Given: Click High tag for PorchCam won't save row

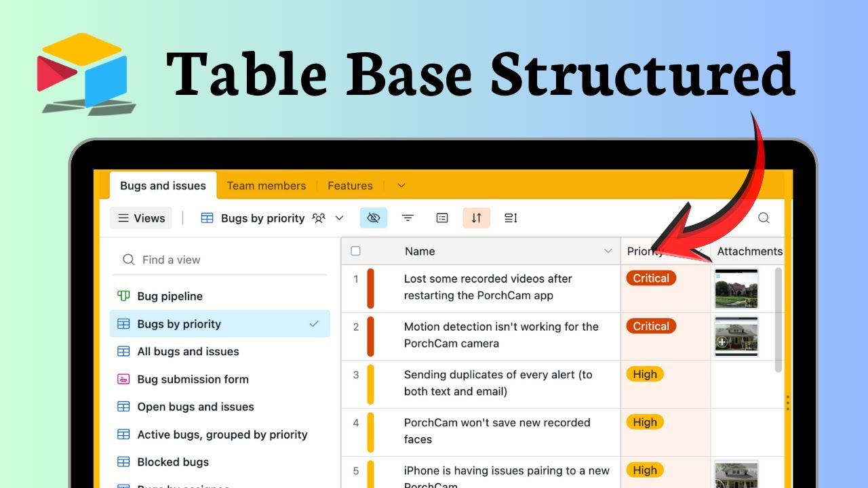Looking at the screenshot, I should click(645, 422).
